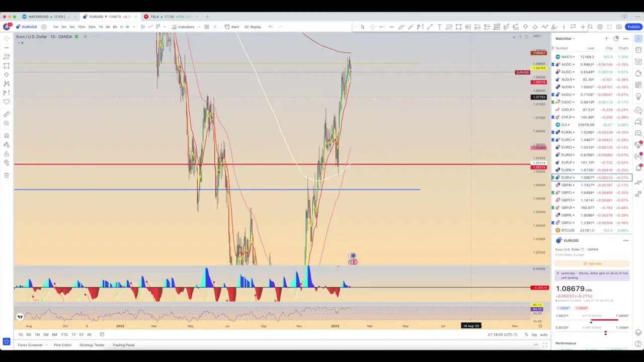
Task: Open the Strategy Tester tab
Action: tap(92, 345)
